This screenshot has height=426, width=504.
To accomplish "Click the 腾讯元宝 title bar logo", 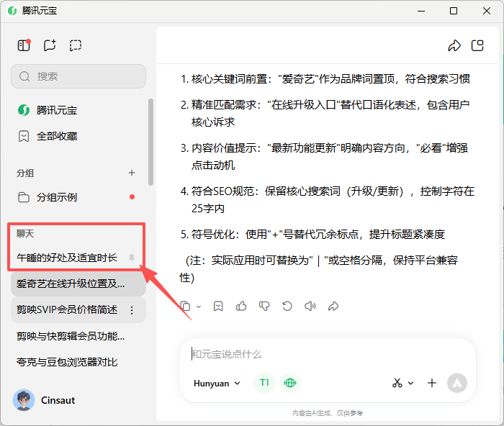I will (x=12, y=11).
